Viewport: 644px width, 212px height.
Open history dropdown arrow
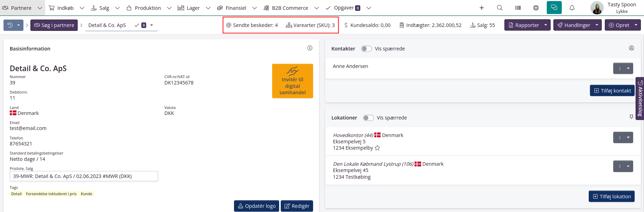pos(19,25)
